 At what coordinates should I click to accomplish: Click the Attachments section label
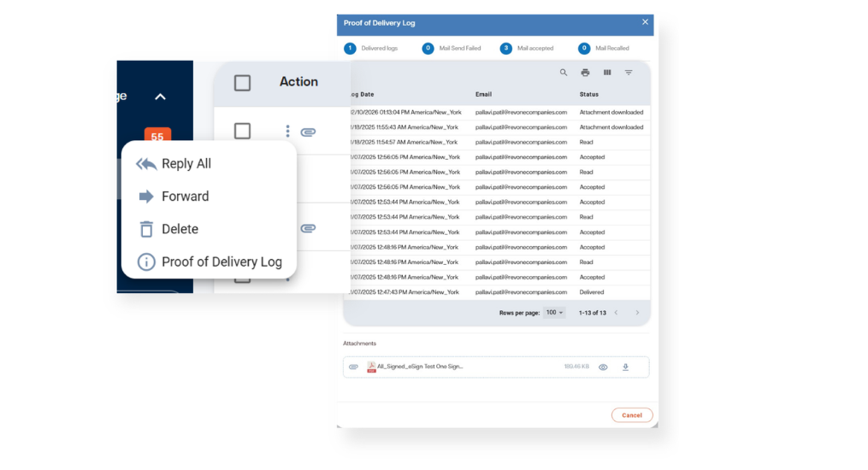tap(359, 344)
